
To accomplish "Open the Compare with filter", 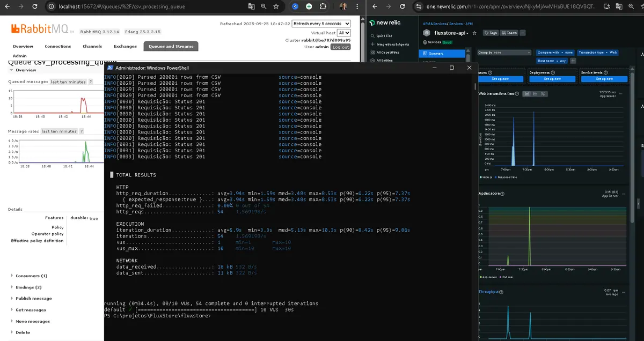I will (x=555, y=53).
